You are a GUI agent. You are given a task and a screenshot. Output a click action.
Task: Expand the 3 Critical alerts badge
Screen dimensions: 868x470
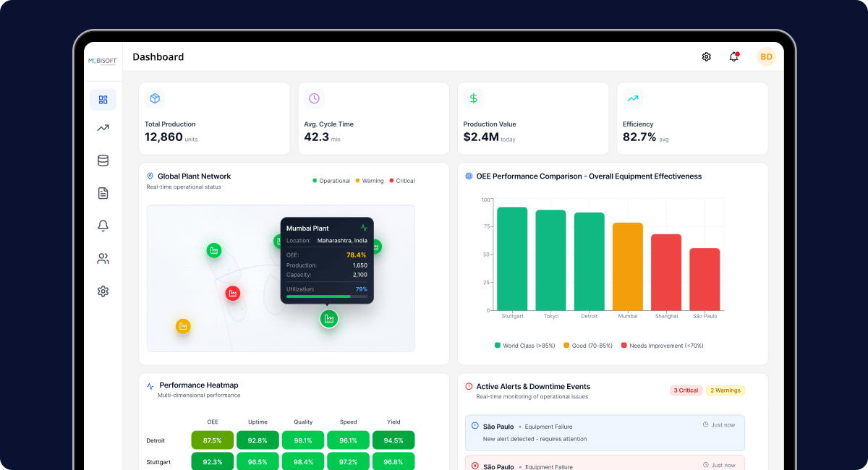click(x=686, y=390)
